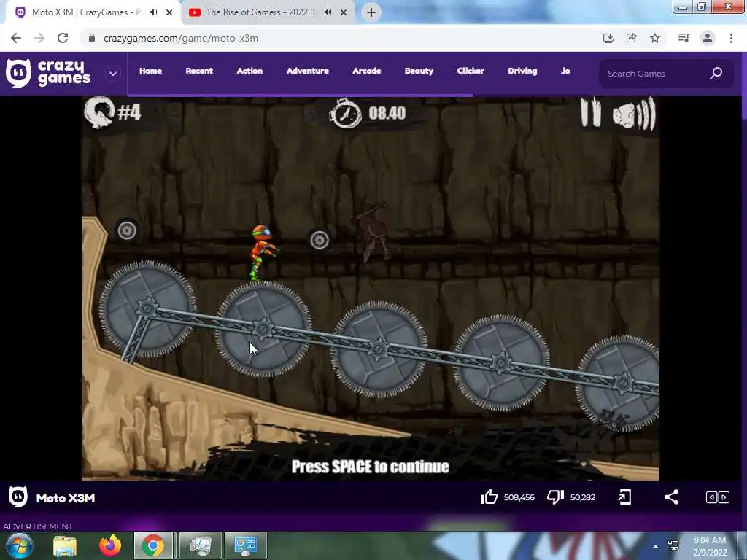
Task: Launch Firefox from the taskbar
Action: point(110,545)
